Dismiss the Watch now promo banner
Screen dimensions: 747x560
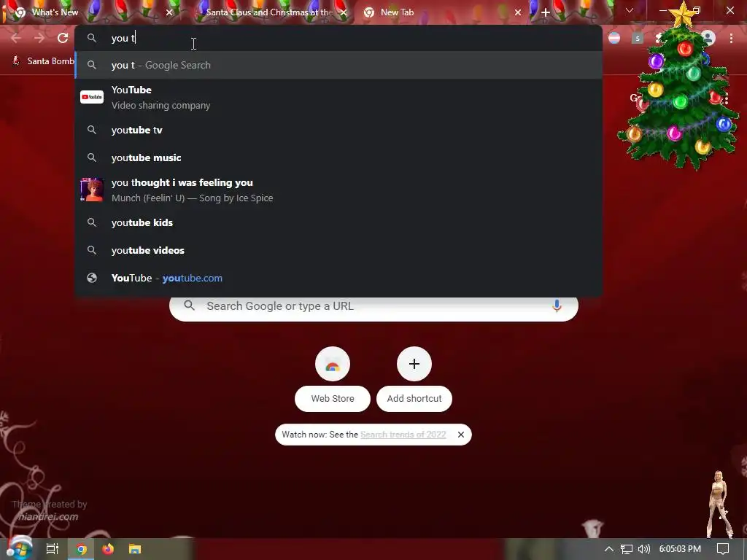click(461, 435)
